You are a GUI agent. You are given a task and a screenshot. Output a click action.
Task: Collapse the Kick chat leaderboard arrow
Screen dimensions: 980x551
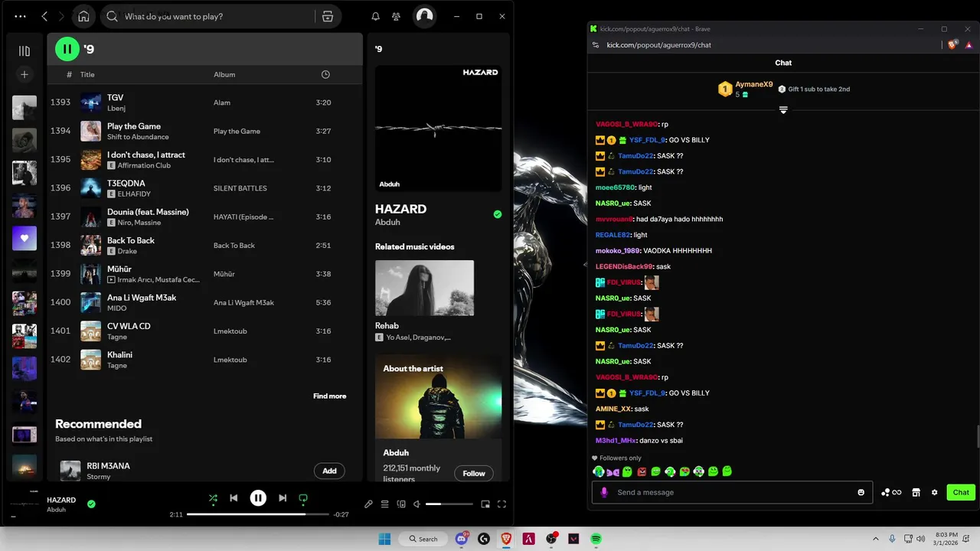(783, 110)
